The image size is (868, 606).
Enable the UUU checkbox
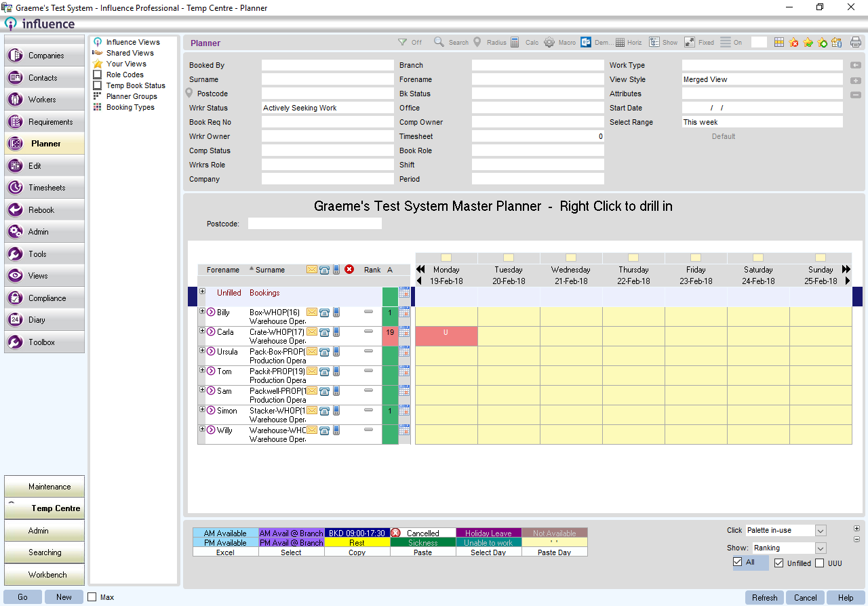pyautogui.click(x=820, y=563)
